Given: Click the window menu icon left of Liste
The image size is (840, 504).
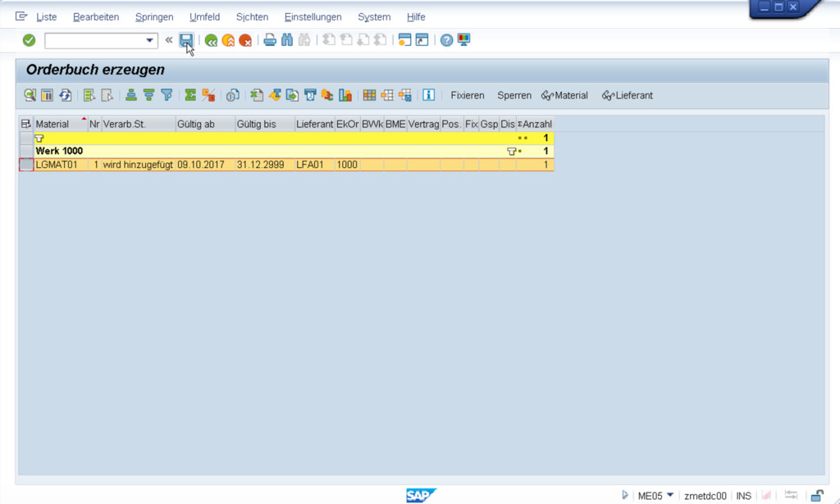Looking at the screenshot, I should pyautogui.click(x=21, y=16).
